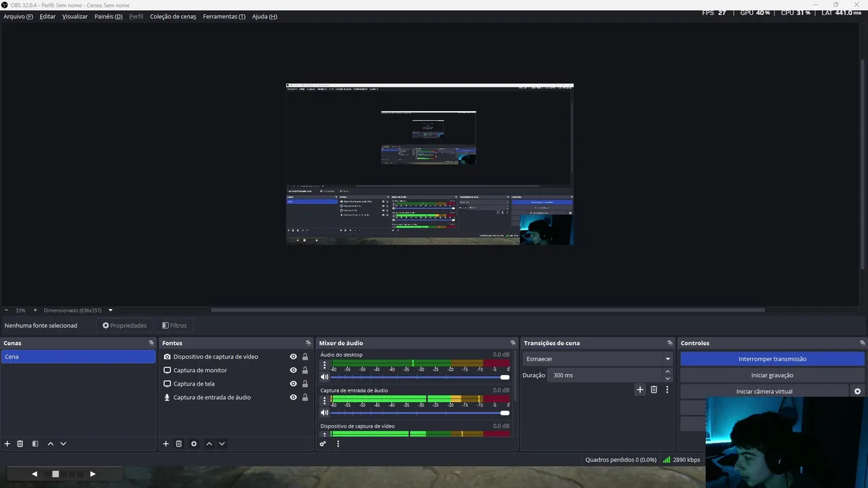
Task: Undock the Fontes panel
Action: 308,343
